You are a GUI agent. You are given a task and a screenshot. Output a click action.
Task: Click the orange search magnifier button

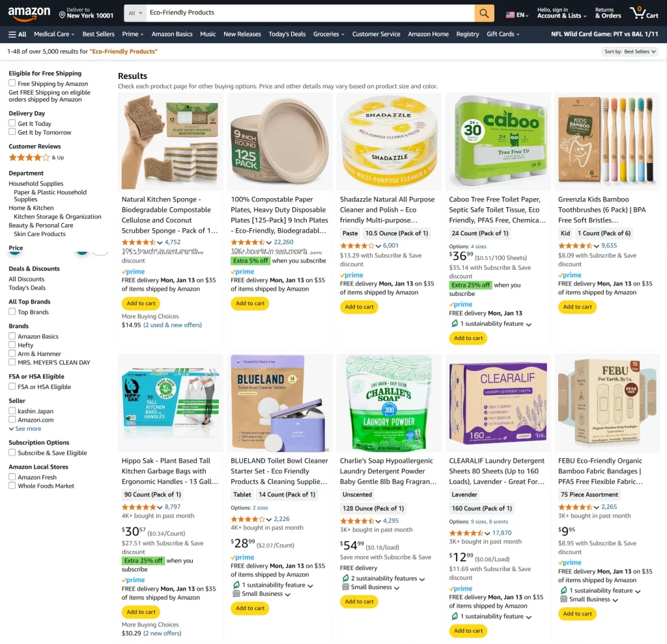484,13
